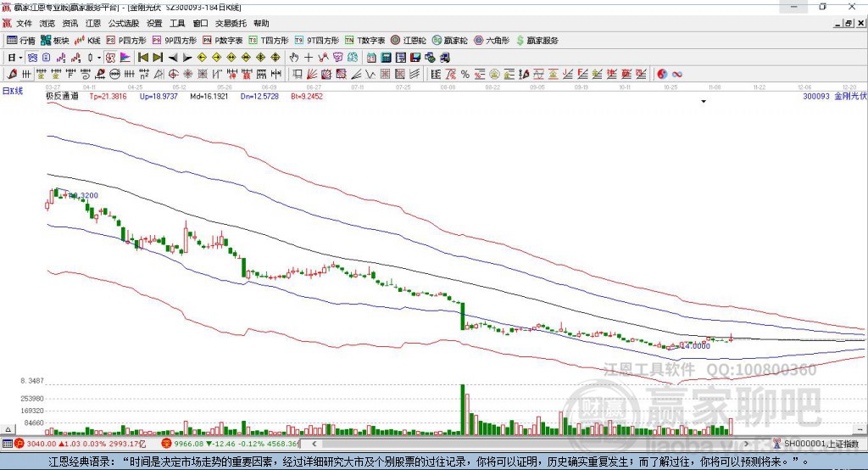868x470 pixels.
Task: Open the 设置 menu
Action: pos(154,23)
